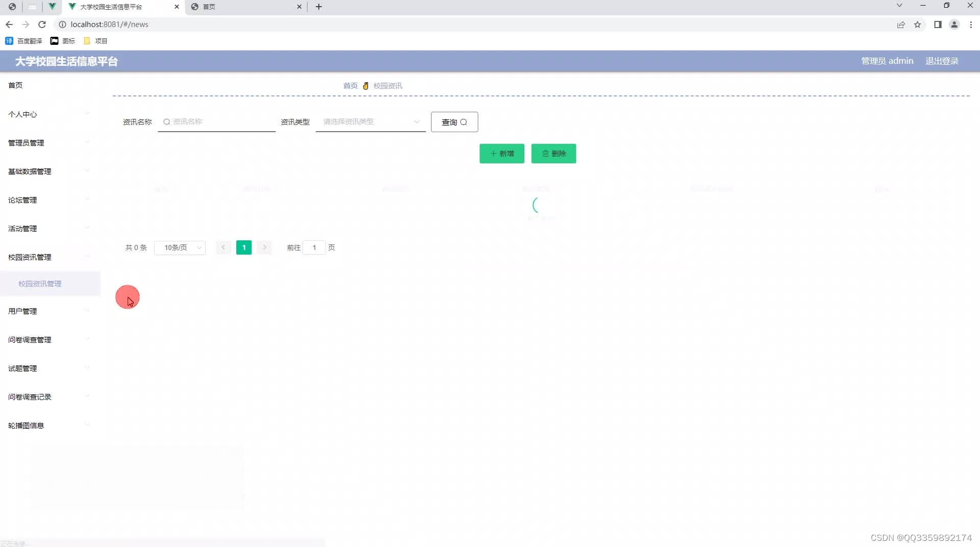Expand 问卷调查管理 sidebar menu
The width and height of the screenshot is (980, 547).
[50, 340]
